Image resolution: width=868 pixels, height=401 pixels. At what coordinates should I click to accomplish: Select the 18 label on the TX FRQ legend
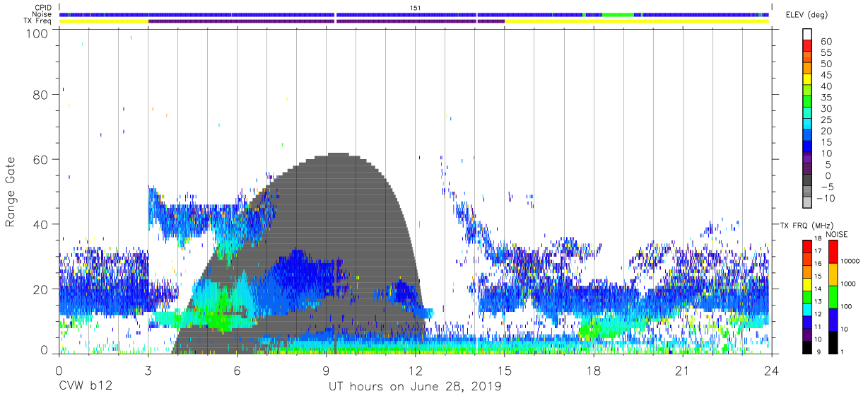point(817,238)
